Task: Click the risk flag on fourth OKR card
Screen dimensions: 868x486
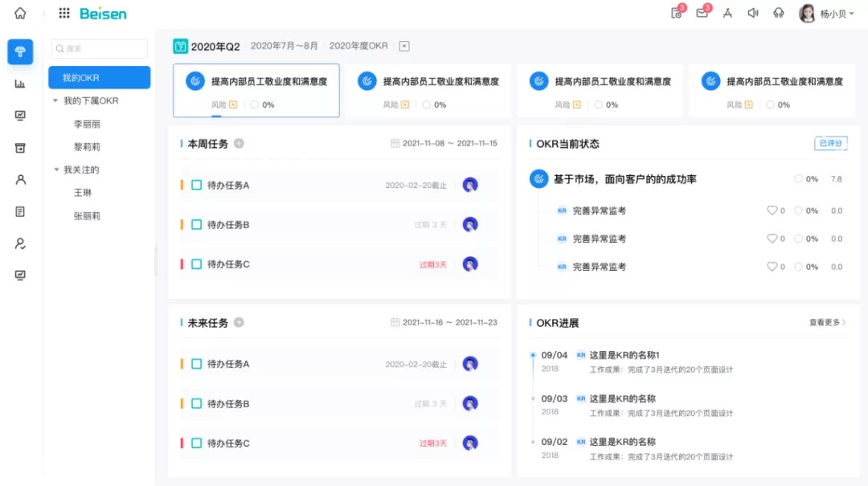Action: 748,104
